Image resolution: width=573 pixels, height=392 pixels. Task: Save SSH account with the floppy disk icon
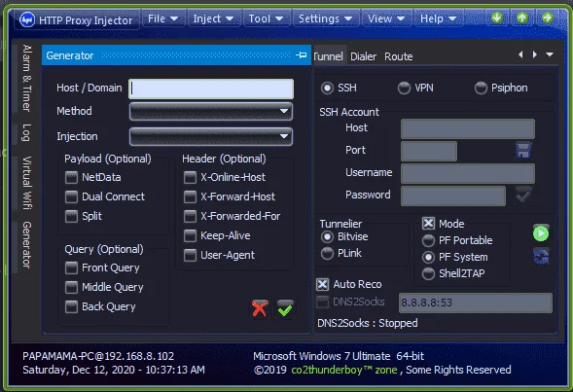(x=523, y=150)
